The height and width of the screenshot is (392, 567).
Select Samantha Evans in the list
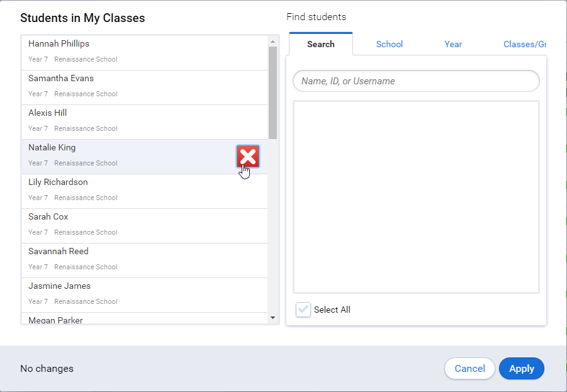pos(145,87)
